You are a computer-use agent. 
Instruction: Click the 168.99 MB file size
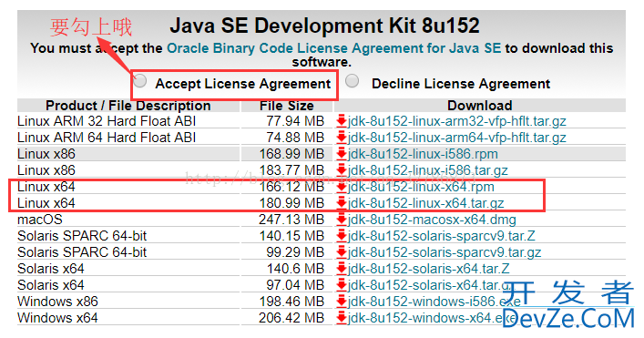click(291, 154)
